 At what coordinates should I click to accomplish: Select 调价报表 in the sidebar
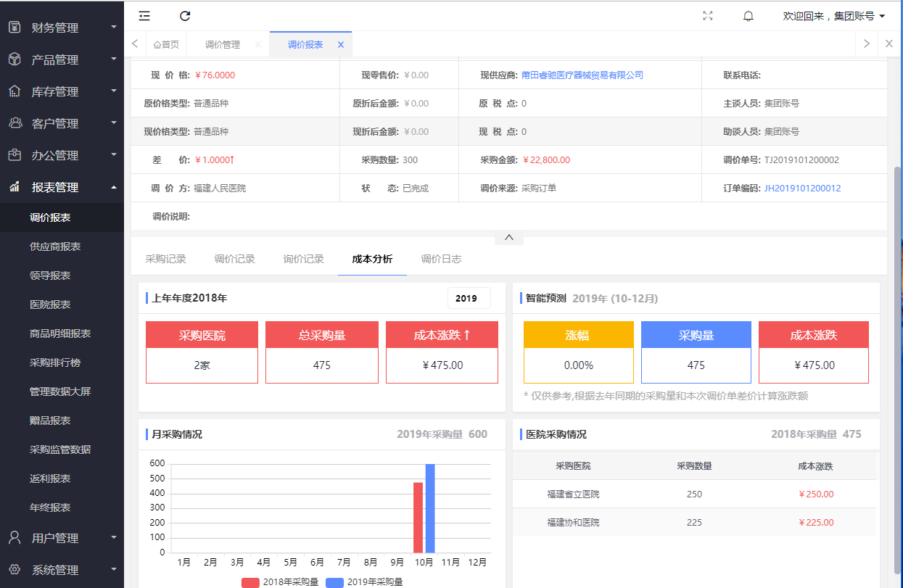pos(62,218)
